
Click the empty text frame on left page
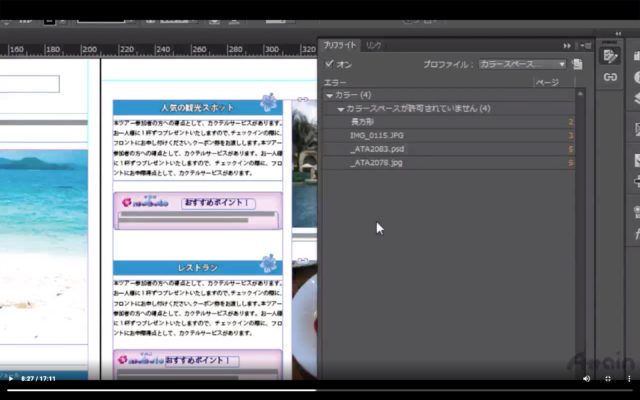[x=29, y=84]
